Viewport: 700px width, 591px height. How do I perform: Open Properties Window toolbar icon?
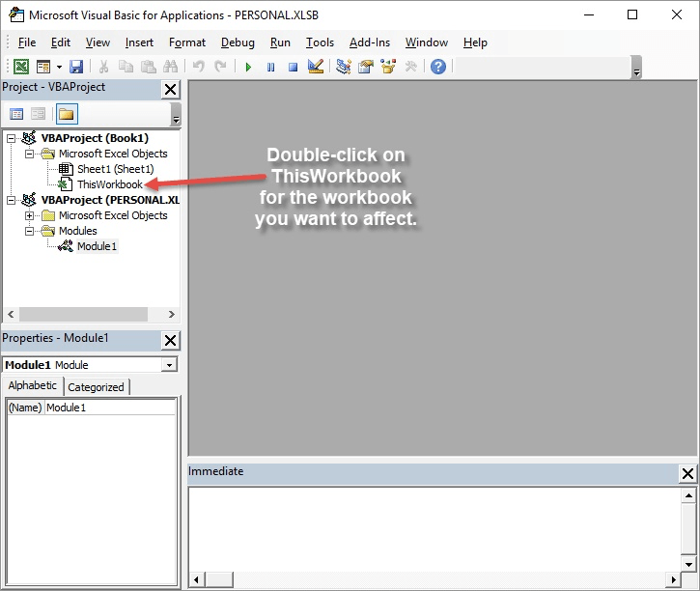[x=366, y=67]
